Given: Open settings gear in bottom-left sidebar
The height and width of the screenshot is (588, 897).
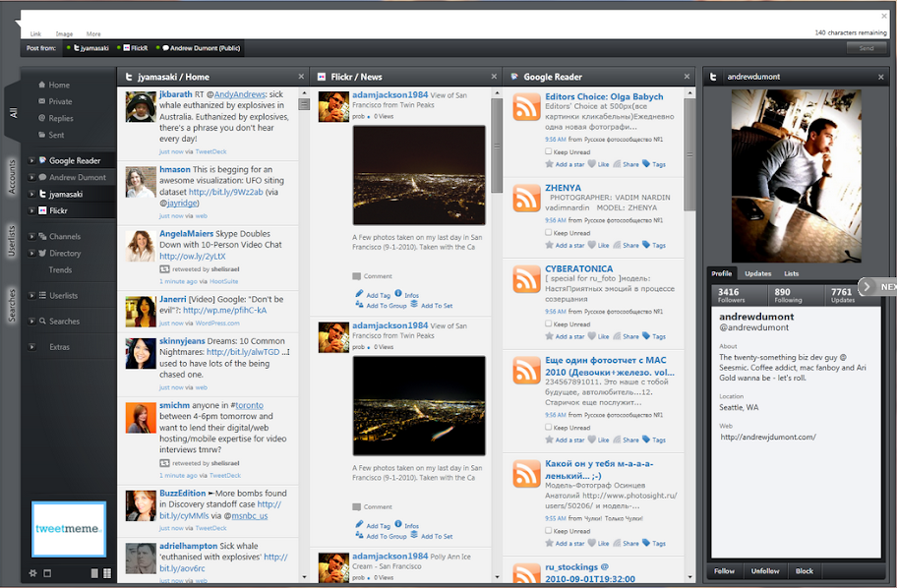Looking at the screenshot, I should [x=32, y=572].
